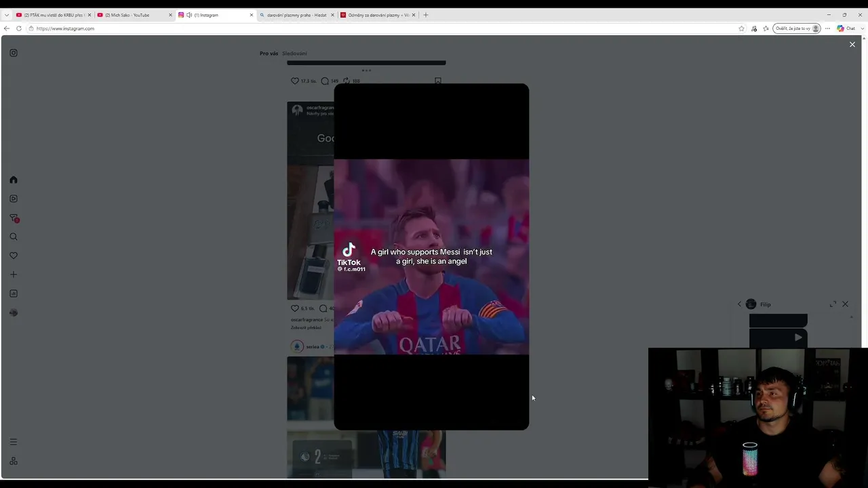
Task: Switch to the Pro vás feed tab
Action: [269, 54]
